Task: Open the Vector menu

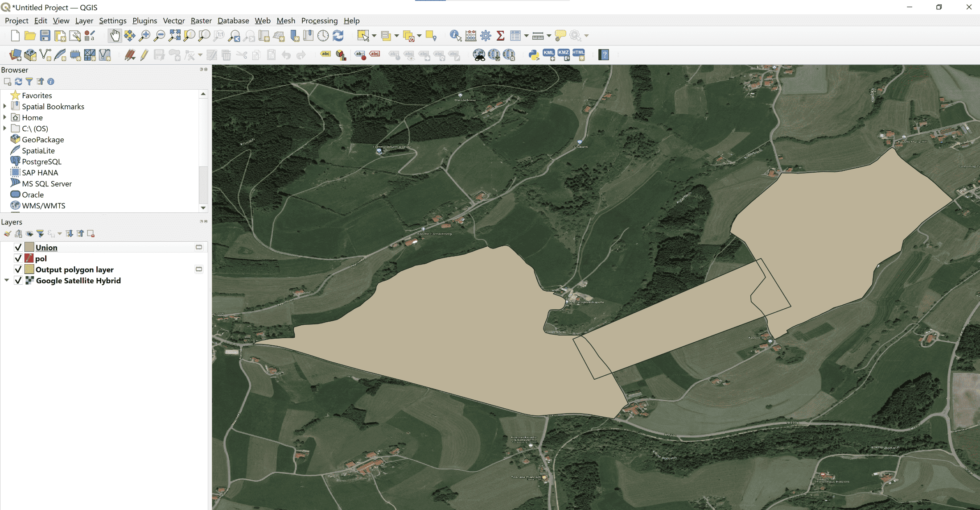Action: point(174,21)
